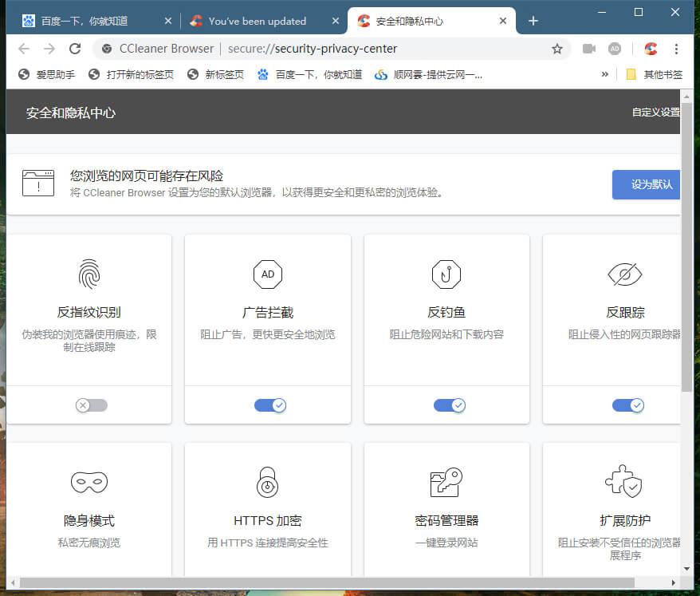Select the 反钓鱼 hook icon
This screenshot has width=700, height=596.
(x=446, y=274)
